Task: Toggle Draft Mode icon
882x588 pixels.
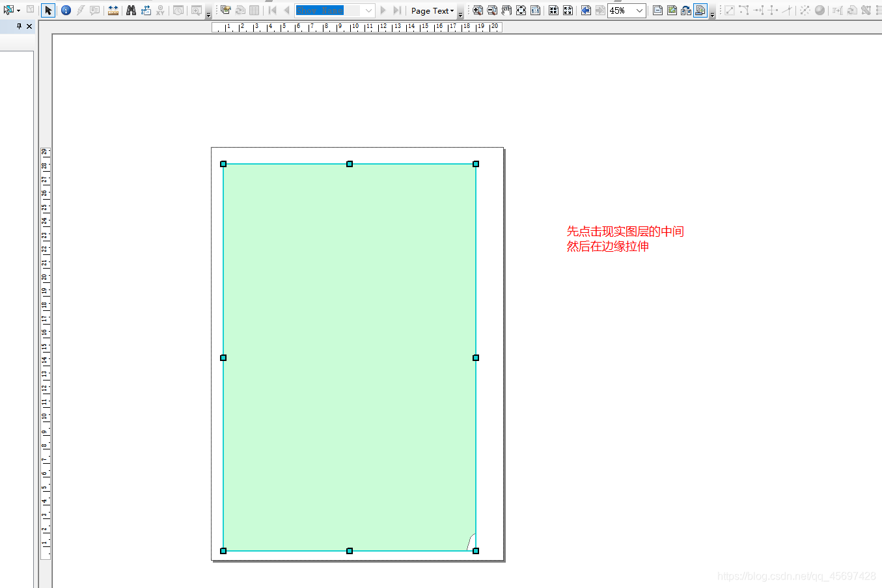Action: click(x=657, y=10)
